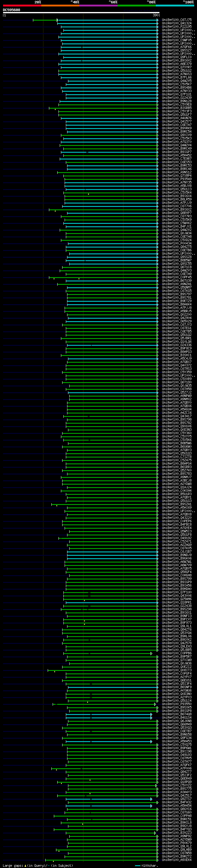Screen dimensions: 197x868
Task: Click hit label UniRef100_Q9FG34
Action: tap(177, 737)
